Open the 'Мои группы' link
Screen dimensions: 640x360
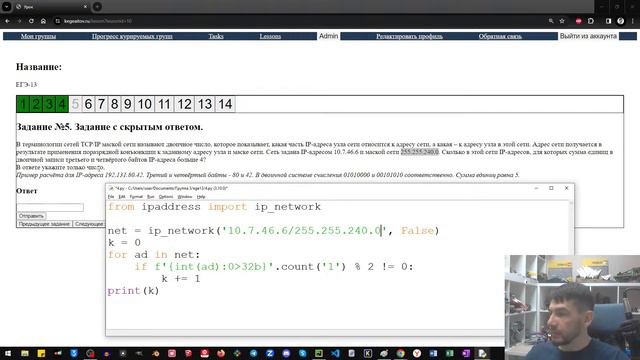coord(38,36)
